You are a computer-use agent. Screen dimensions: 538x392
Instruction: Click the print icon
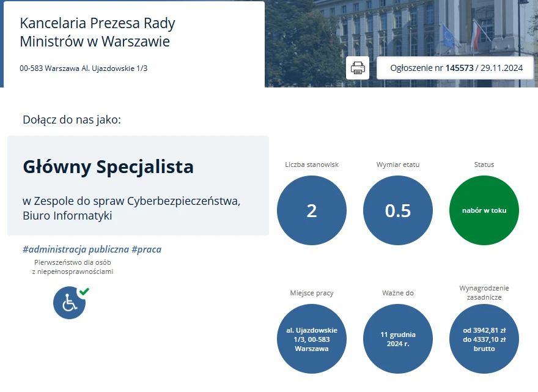pos(357,68)
